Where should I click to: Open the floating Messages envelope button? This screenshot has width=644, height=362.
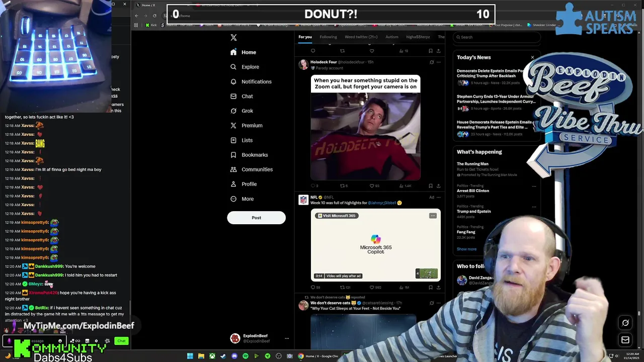click(625, 340)
